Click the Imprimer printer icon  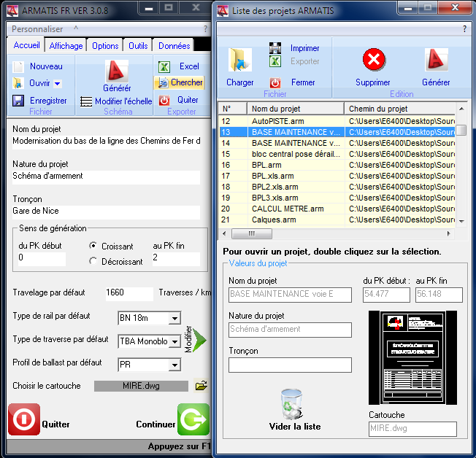[x=275, y=48]
